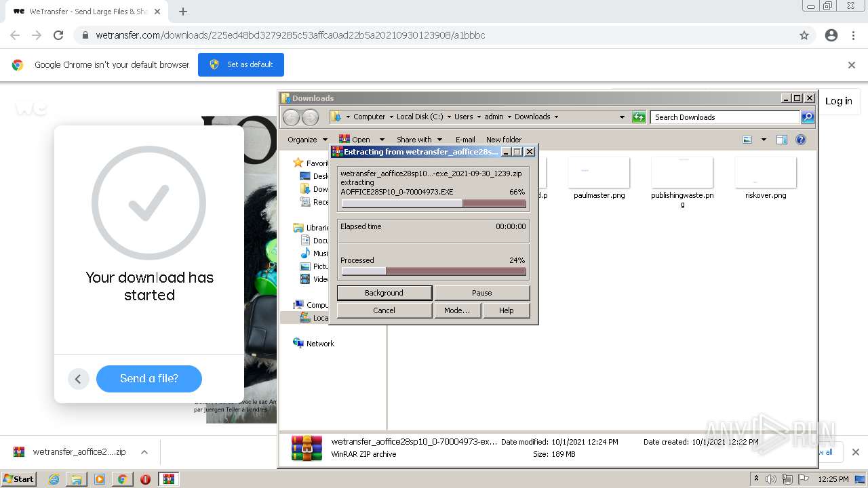Image resolution: width=868 pixels, height=488 pixels.
Task: Select riskover.png file
Action: tap(766, 179)
